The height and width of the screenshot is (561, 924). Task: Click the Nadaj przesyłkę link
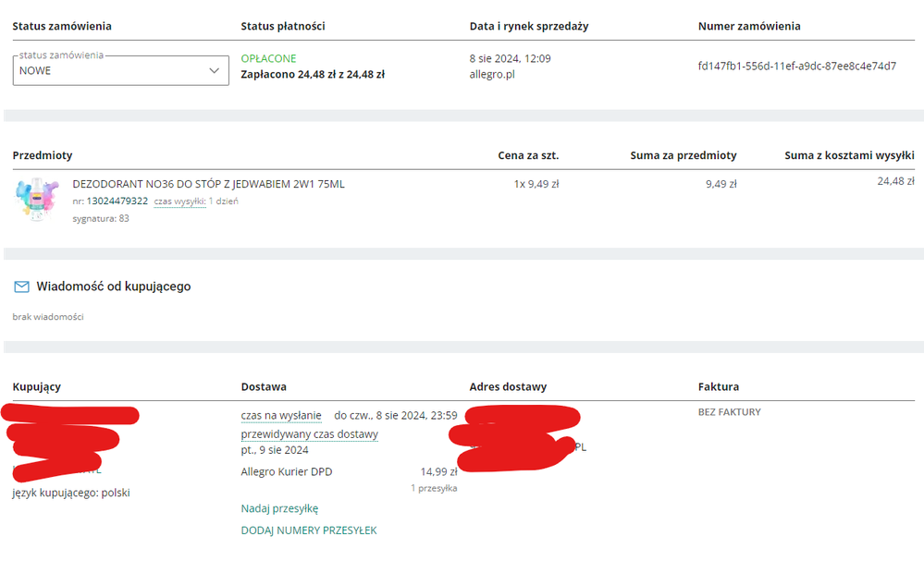click(279, 508)
